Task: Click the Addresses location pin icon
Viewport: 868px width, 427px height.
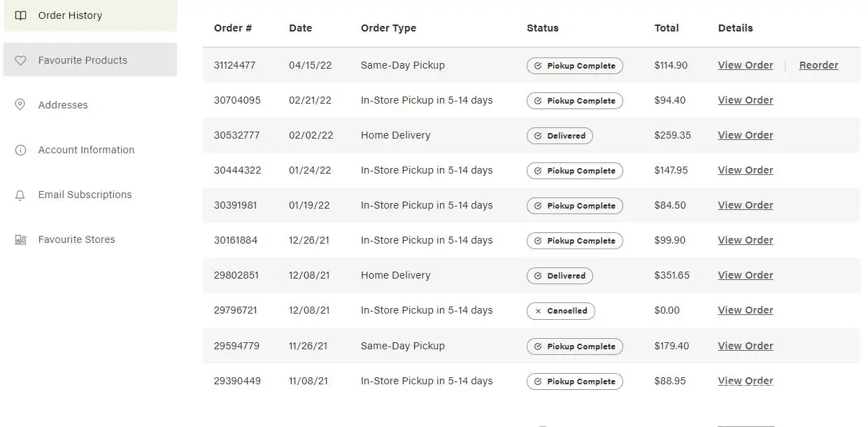Action: point(20,105)
